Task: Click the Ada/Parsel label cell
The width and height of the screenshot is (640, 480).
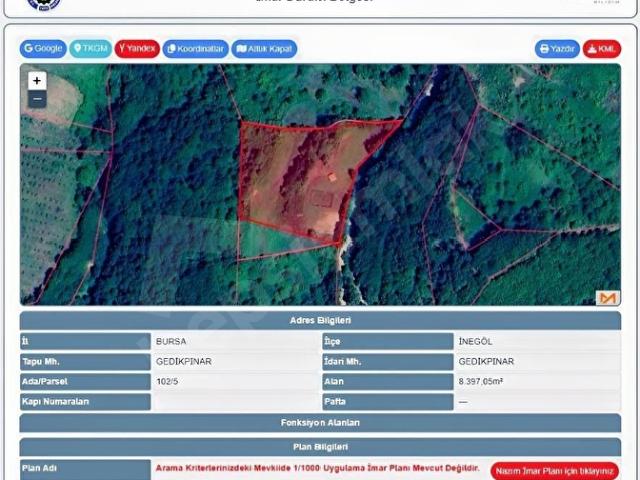Action: (x=85, y=381)
